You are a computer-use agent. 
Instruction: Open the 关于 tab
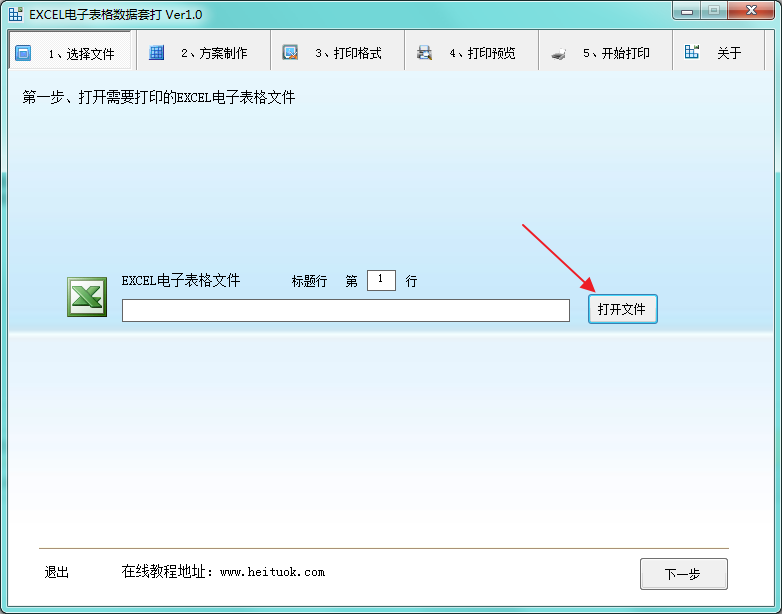point(719,50)
